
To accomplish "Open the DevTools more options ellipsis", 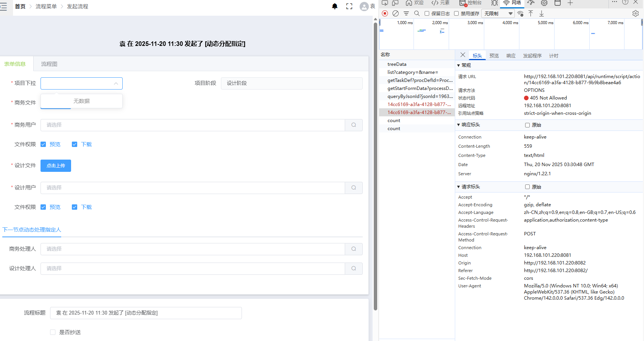I will [615, 2].
